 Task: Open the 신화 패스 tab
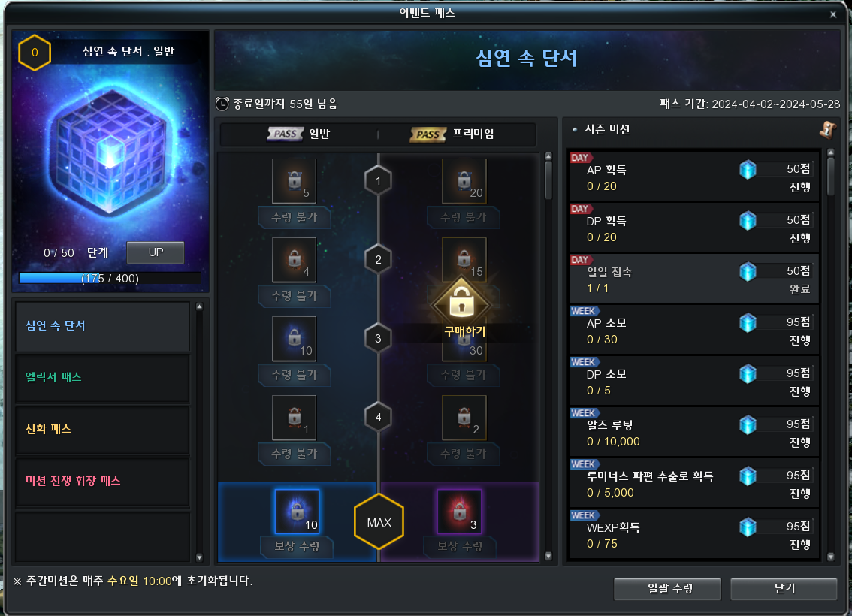103,429
